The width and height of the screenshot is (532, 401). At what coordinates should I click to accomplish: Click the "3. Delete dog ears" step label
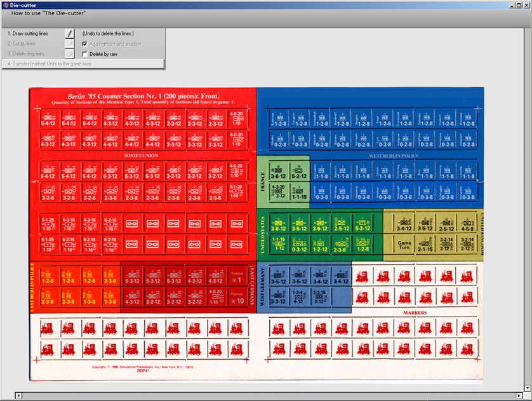coord(26,53)
